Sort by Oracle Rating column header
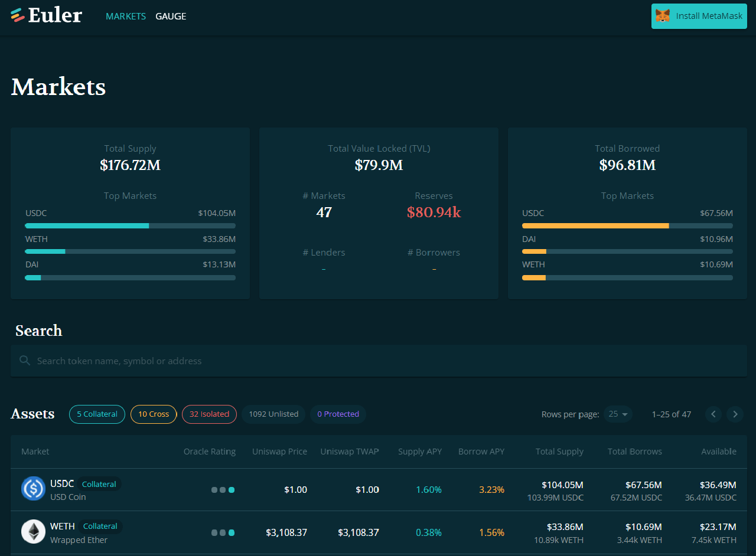756x556 pixels. click(x=210, y=452)
